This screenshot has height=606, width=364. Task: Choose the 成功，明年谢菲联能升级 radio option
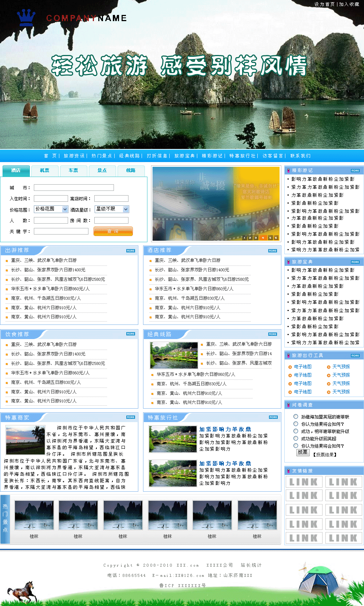tap(296, 431)
